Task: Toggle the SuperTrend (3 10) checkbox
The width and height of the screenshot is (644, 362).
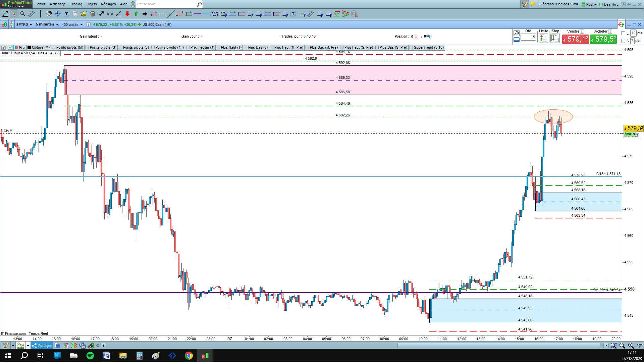Action: point(411,48)
